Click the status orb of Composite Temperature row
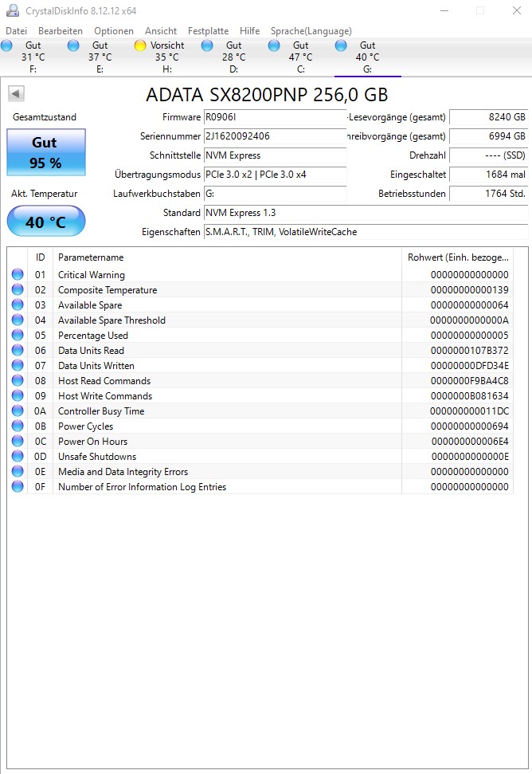 tap(18, 290)
